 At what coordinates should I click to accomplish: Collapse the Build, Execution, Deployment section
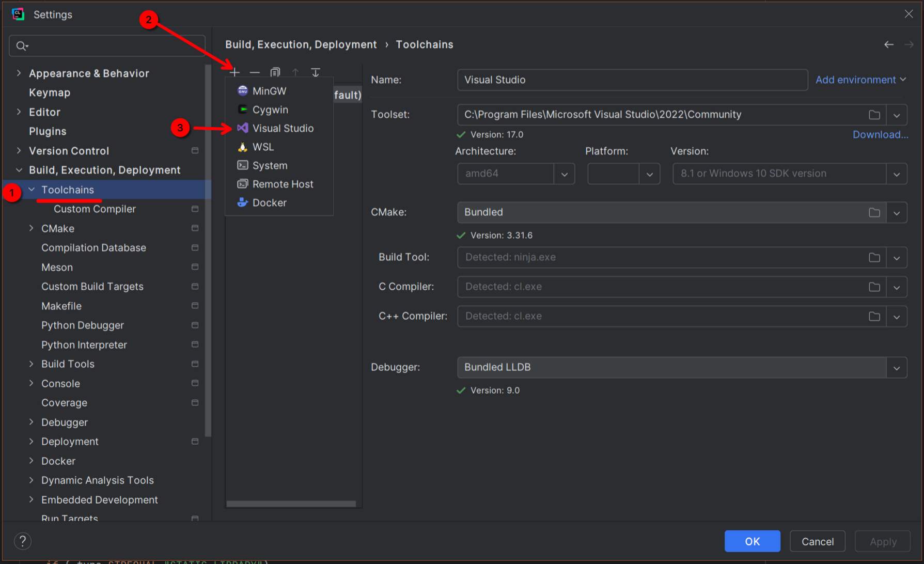19,170
